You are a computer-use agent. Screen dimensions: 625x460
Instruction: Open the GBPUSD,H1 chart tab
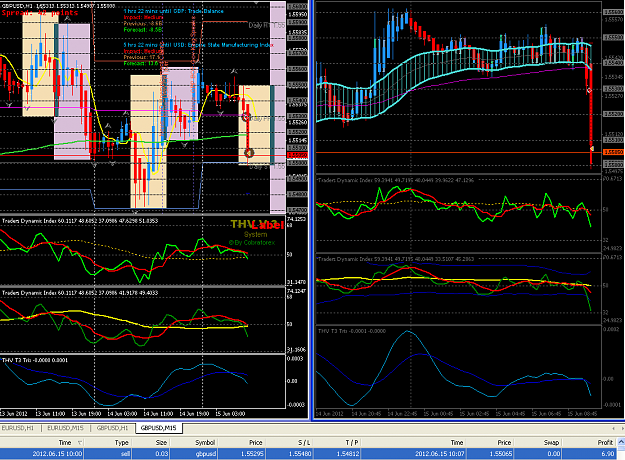point(112,428)
